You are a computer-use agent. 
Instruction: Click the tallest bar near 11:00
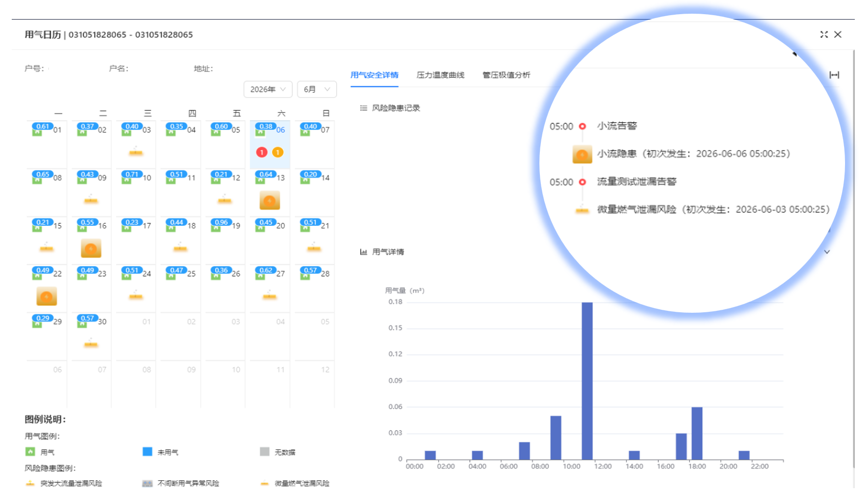[587, 381]
